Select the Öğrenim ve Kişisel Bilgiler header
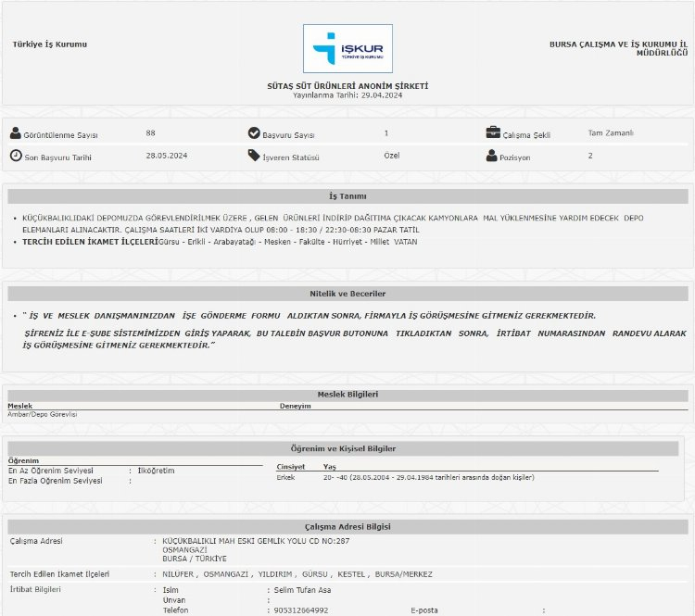695x616 pixels. pos(347,448)
